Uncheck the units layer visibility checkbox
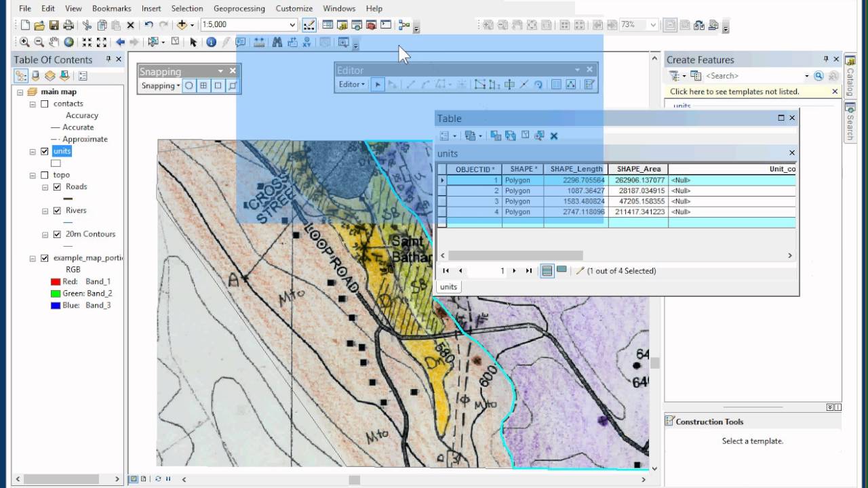 (x=45, y=151)
